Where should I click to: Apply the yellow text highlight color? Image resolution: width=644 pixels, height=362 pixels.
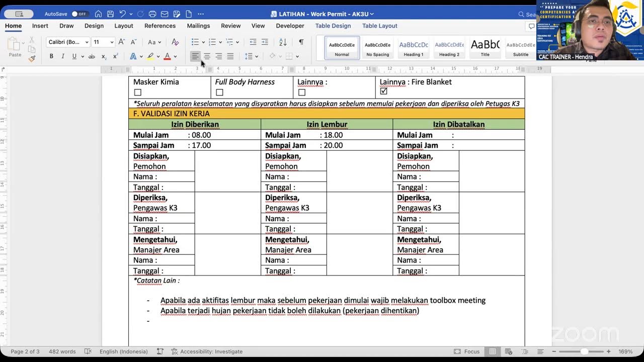(x=150, y=56)
